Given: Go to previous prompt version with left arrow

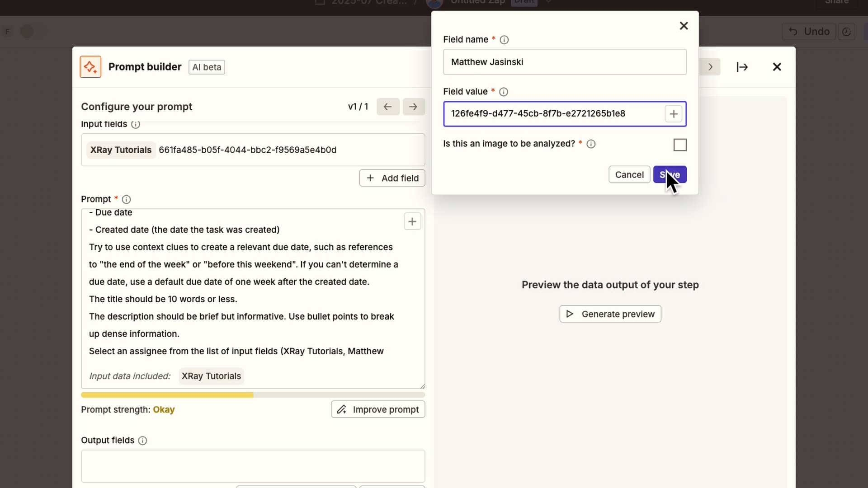Looking at the screenshot, I should (x=387, y=107).
